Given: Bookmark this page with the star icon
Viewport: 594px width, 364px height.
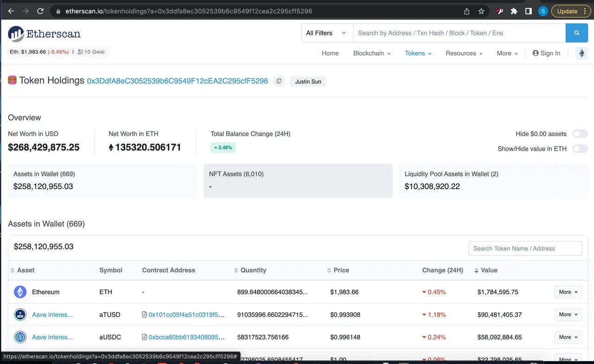Looking at the screenshot, I should click(481, 11).
